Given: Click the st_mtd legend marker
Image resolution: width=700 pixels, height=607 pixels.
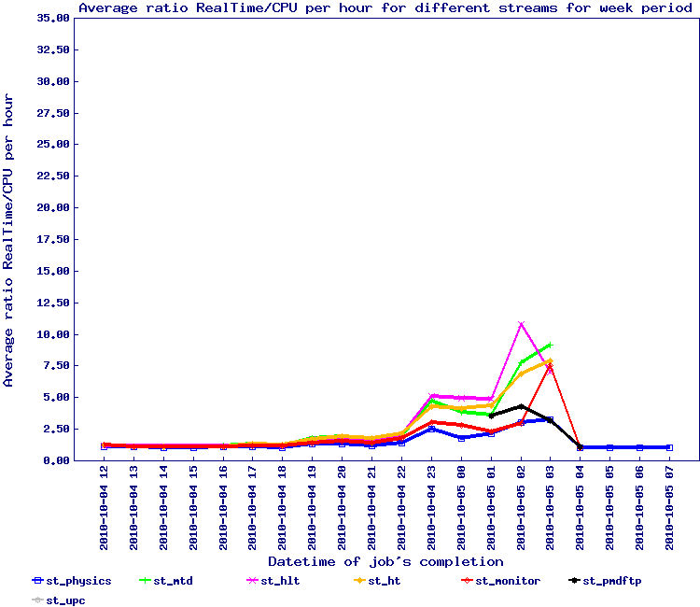Looking at the screenshot, I should tap(145, 581).
